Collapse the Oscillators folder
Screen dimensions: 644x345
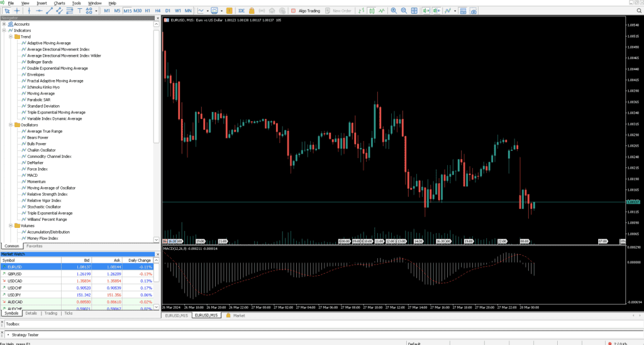11,125
